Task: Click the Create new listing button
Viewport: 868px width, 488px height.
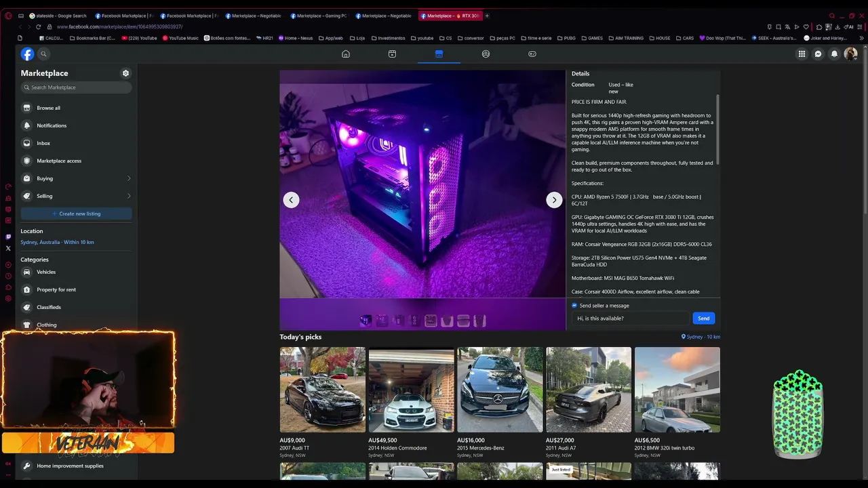Action: (76, 213)
